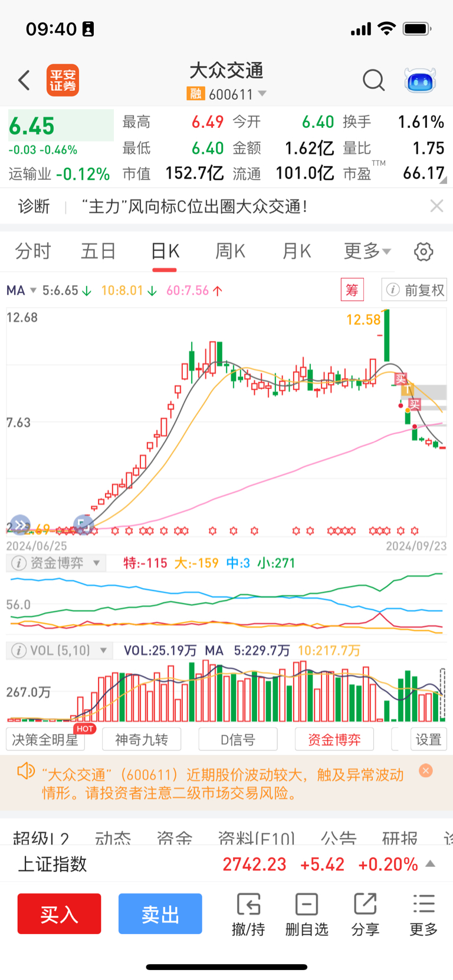The image size is (453, 980).
Task: Tap the lower 买 marker on chart
Action: [415, 404]
